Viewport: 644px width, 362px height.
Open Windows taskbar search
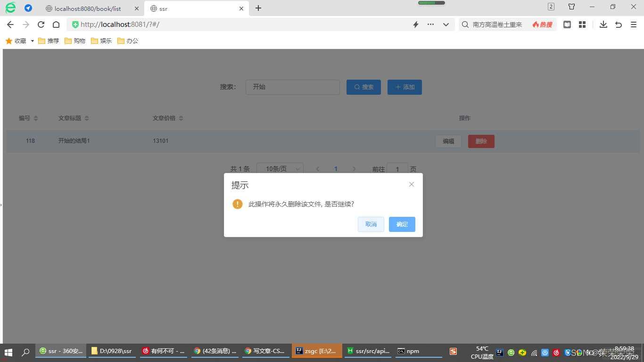point(26,352)
